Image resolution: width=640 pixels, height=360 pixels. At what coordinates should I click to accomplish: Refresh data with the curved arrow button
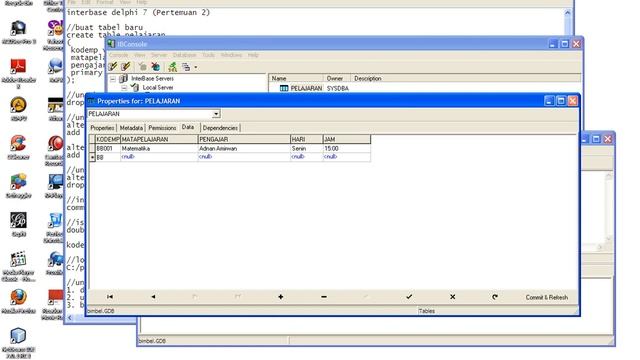pos(495,297)
